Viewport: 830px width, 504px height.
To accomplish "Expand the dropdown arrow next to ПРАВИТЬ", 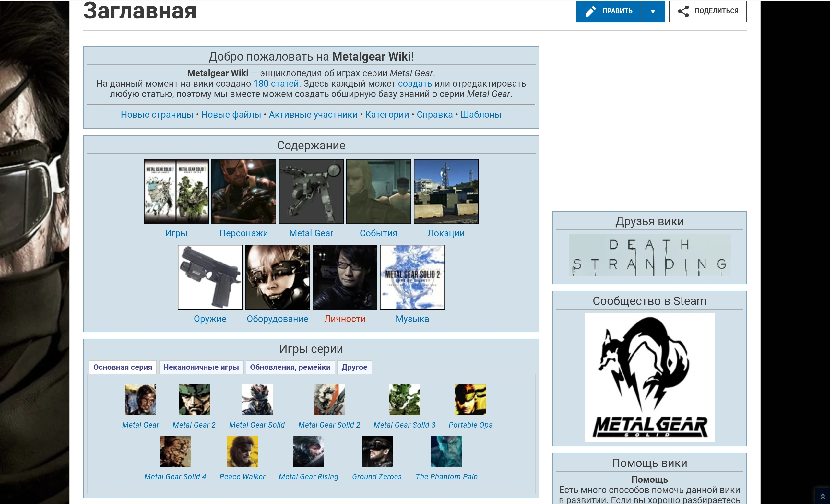I will (652, 11).
